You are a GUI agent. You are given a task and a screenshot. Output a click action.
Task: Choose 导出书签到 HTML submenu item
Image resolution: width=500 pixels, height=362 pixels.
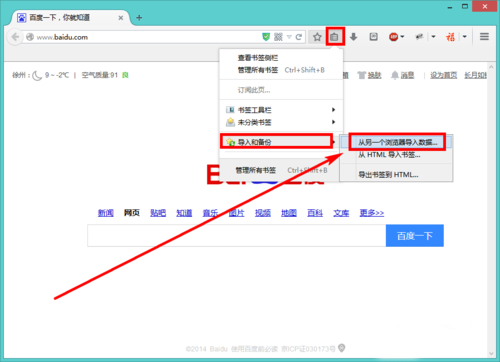(x=388, y=174)
